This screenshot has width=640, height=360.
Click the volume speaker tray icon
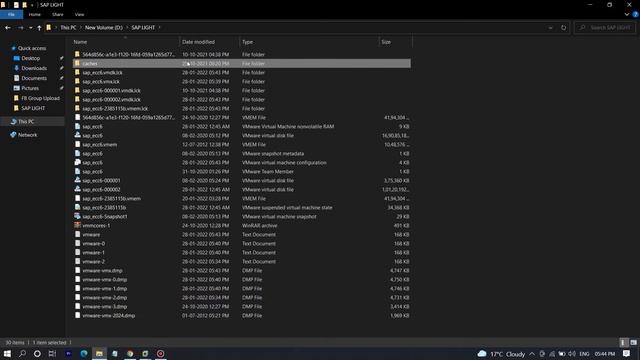[572, 354]
